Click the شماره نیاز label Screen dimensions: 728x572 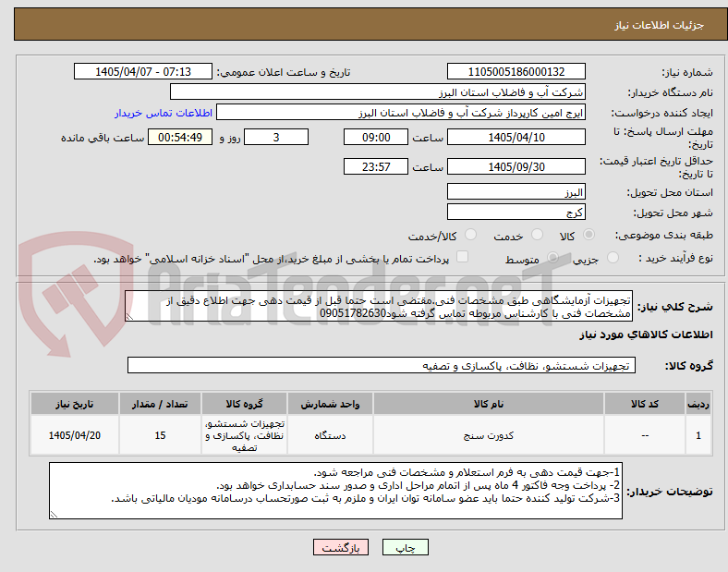(x=687, y=72)
